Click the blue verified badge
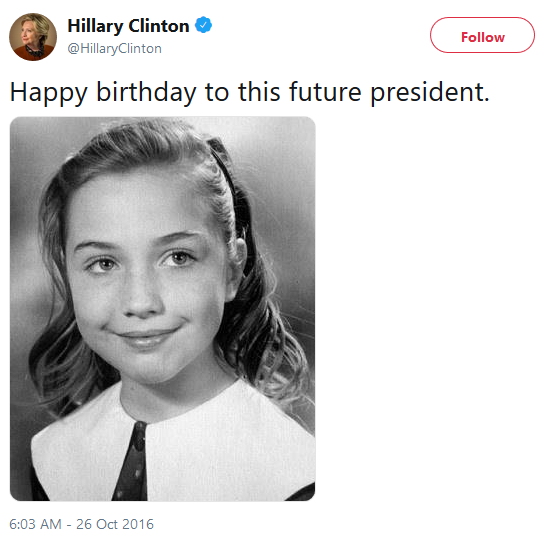The height and width of the screenshot is (537, 544). (x=203, y=25)
